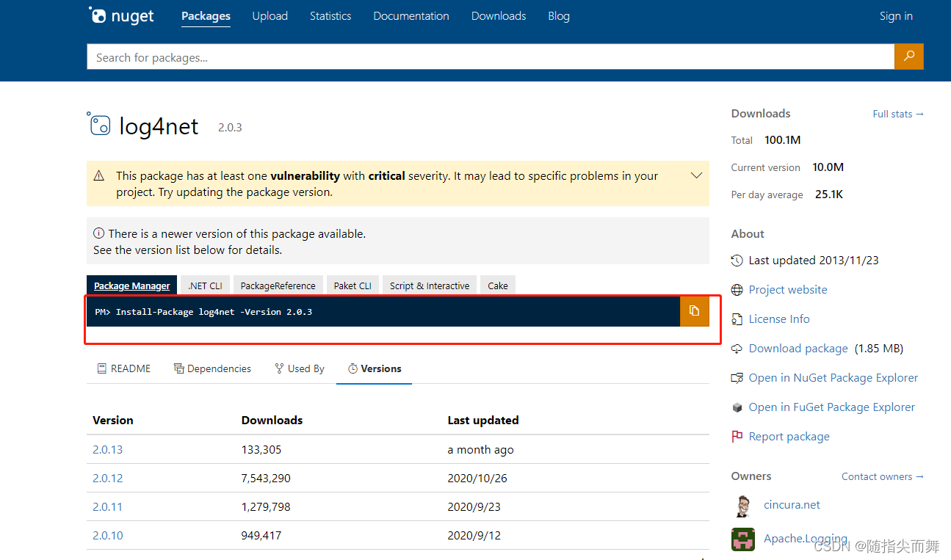The image size is (951, 560).
Task: Switch to the .NET CLI tab
Action: [x=206, y=286]
